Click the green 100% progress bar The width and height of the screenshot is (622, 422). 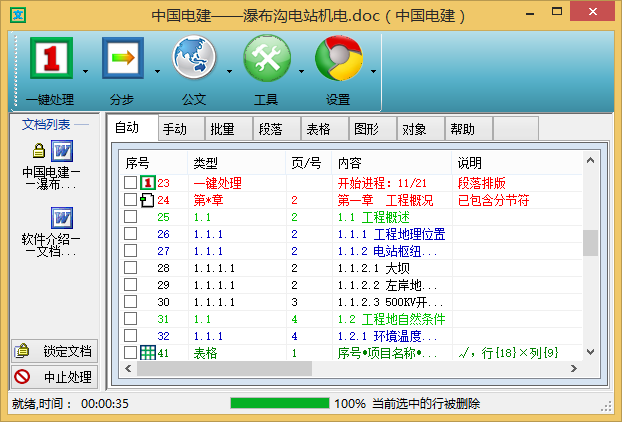(x=280, y=403)
